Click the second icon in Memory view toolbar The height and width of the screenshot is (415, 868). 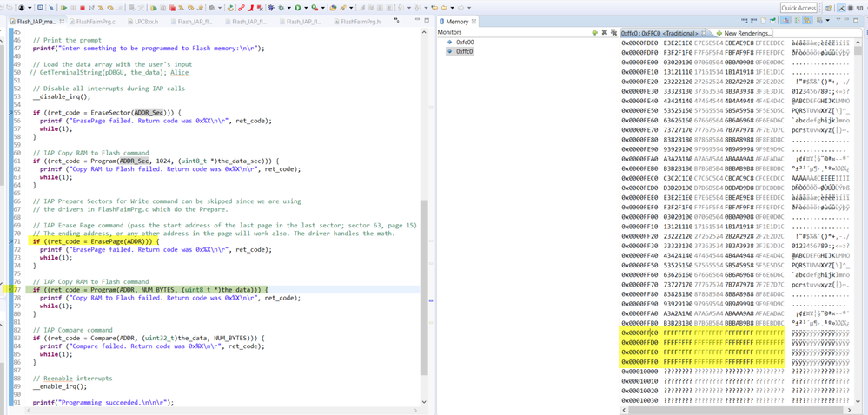pos(753,21)
